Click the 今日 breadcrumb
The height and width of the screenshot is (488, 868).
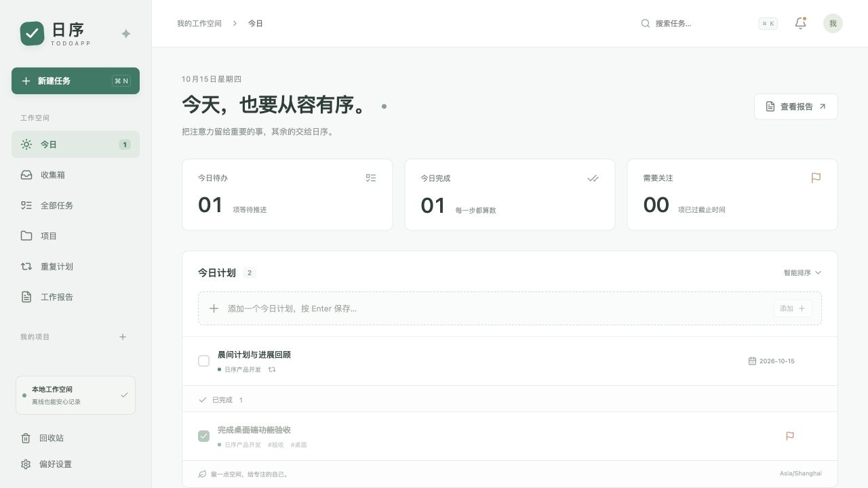click(x=255, y=23)
